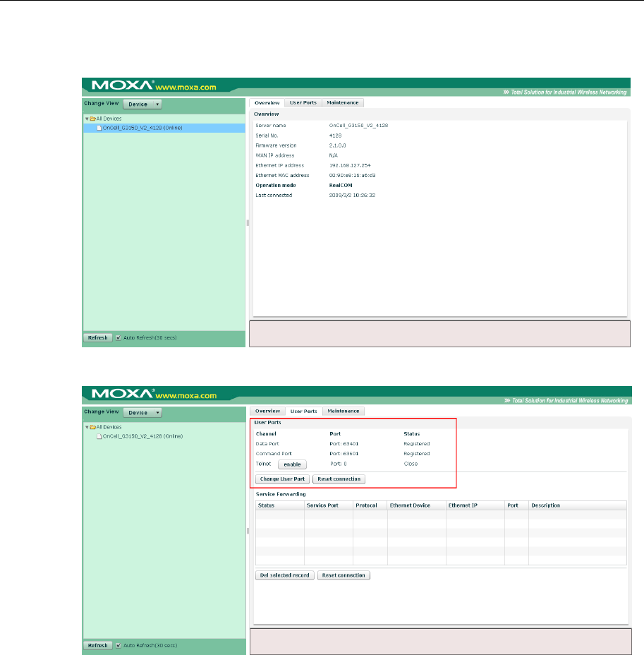The width and height of the screenshot is (644, 655).
Task: Click the Serial No. value 4128
Action: [335, 136]
